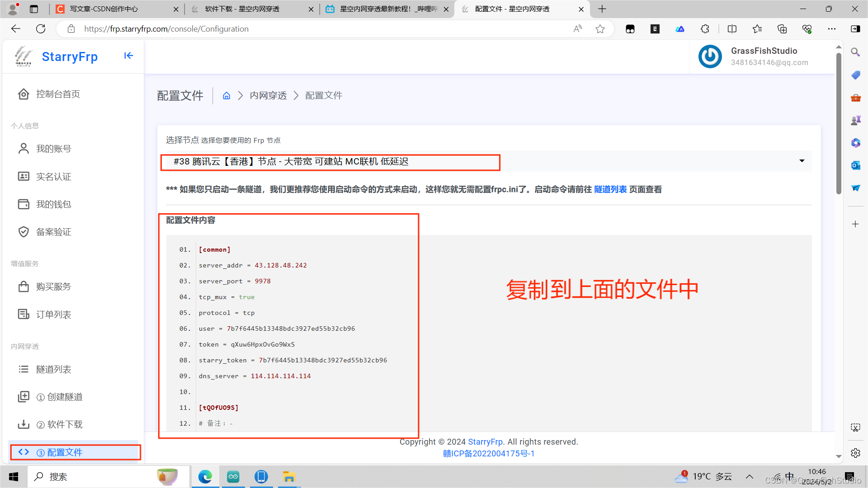Collapse the StarryFrp sidebar with arrow icon
The height and width of the screenshot is (488, 868).
(x=128, y=56)
